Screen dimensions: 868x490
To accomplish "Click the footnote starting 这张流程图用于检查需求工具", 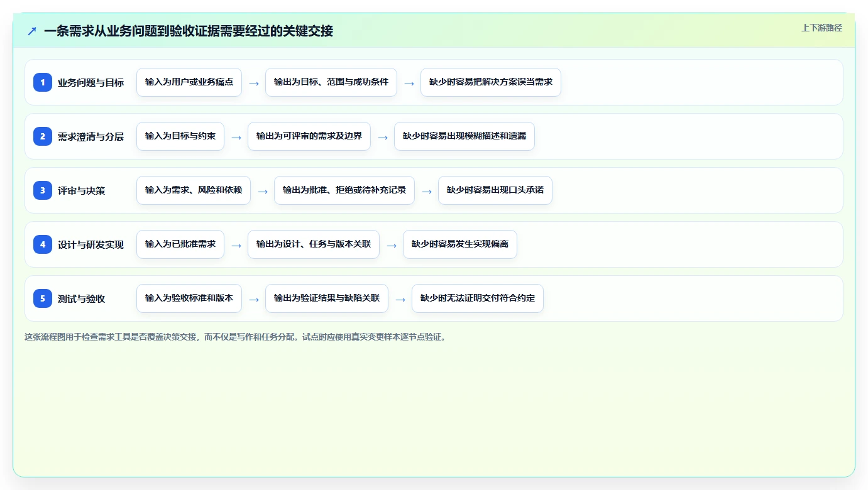I will tap(236, 337).
